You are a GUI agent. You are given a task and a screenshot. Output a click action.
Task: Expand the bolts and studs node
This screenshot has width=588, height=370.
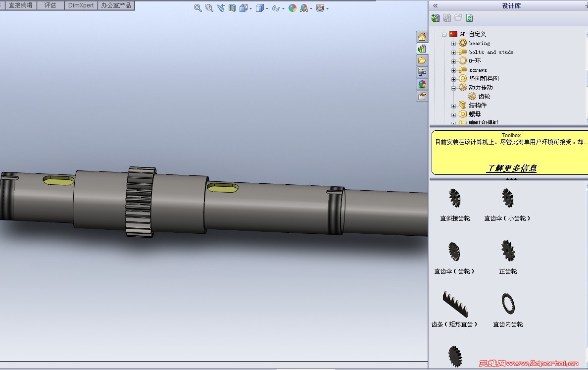tap(453, 53)
